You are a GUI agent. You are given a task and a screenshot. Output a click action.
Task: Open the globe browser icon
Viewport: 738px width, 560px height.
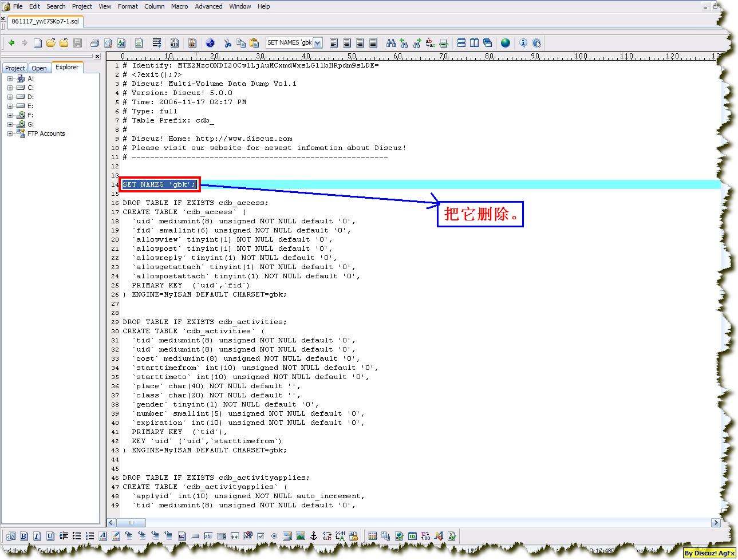pos(506,43)
